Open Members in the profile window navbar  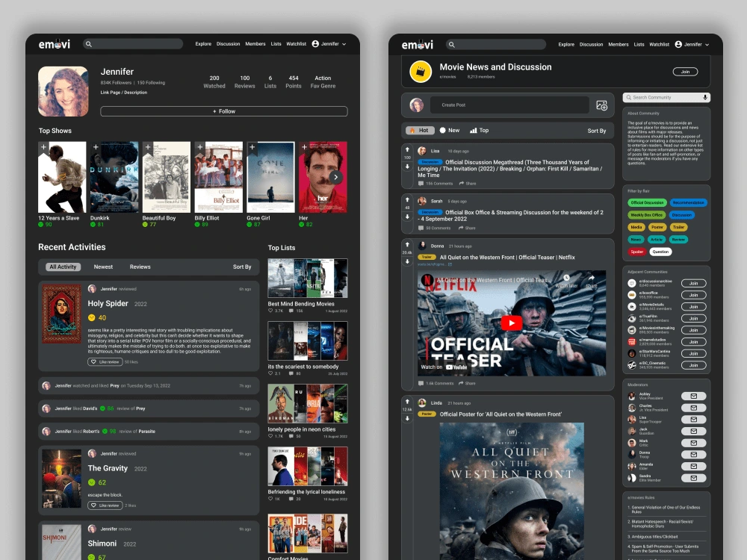point(255,44)
